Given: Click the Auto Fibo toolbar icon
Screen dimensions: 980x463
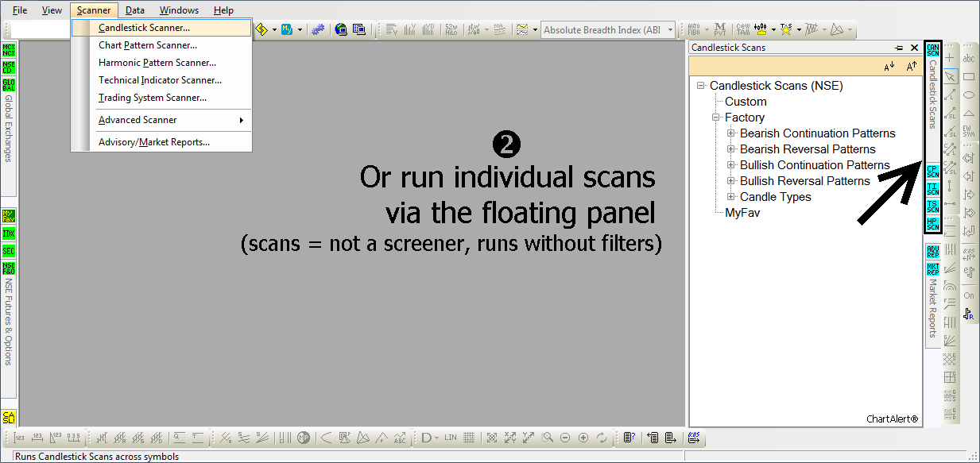Looking at the screenshot, I should coord(693,29).
